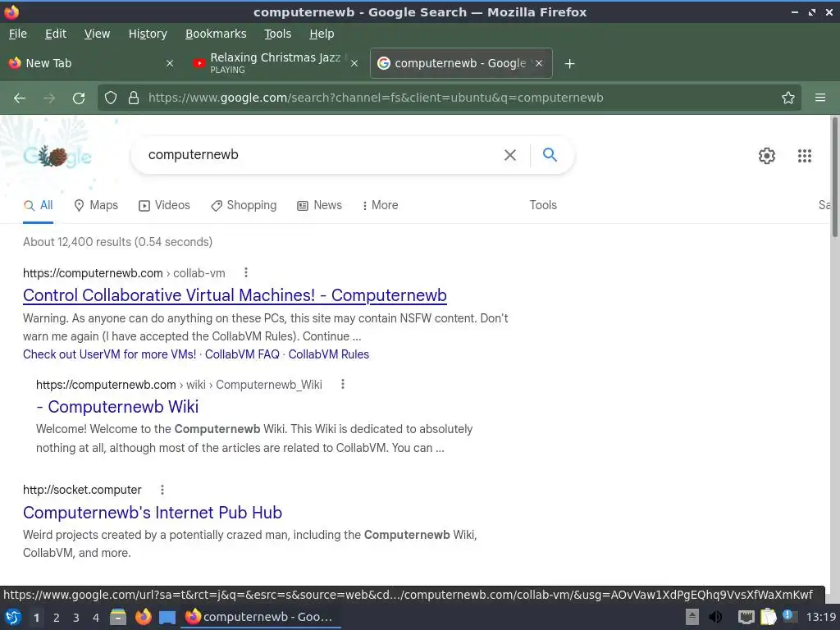Select the News search tab
This screenshot has height=630, width=840.
319,205
